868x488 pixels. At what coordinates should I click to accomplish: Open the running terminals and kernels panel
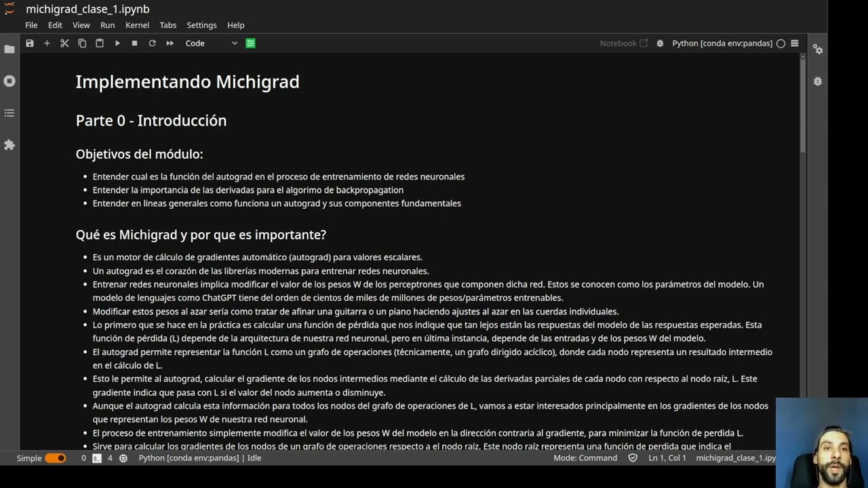[x=9, y=81]
